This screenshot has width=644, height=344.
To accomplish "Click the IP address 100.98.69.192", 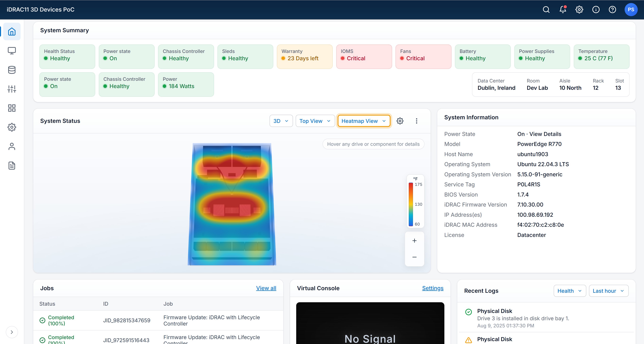I will [535, 215].
